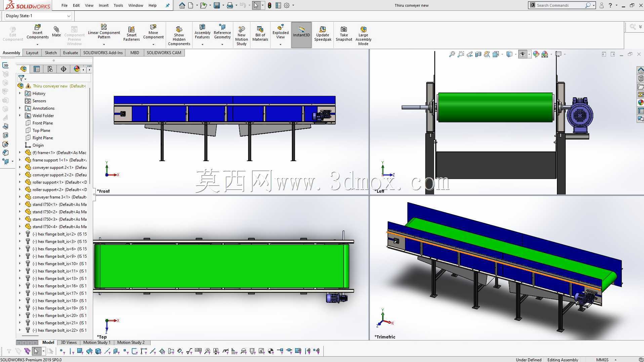Select conveyer frame 3<1> component
This screenshot has height=362, width=644.
coord(56,197)
